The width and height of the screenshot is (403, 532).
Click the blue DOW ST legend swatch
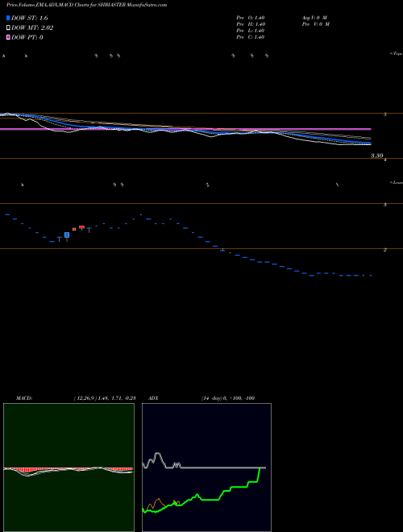(8, 18)
